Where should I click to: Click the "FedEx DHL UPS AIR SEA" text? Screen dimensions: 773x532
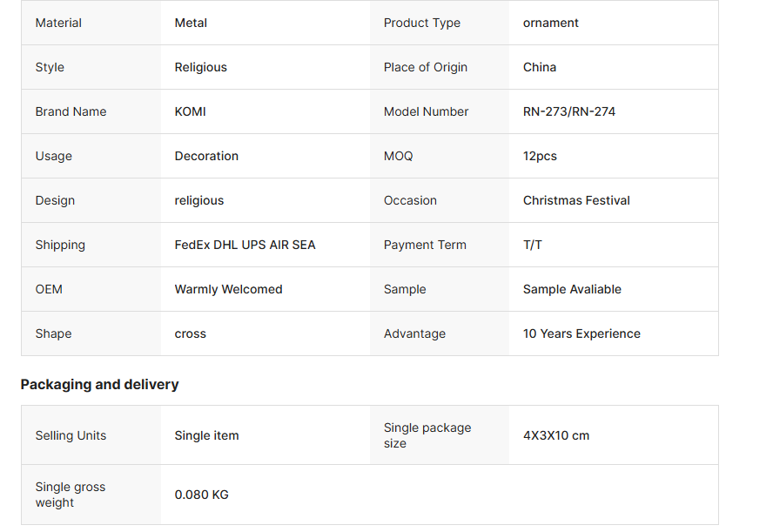245,245
